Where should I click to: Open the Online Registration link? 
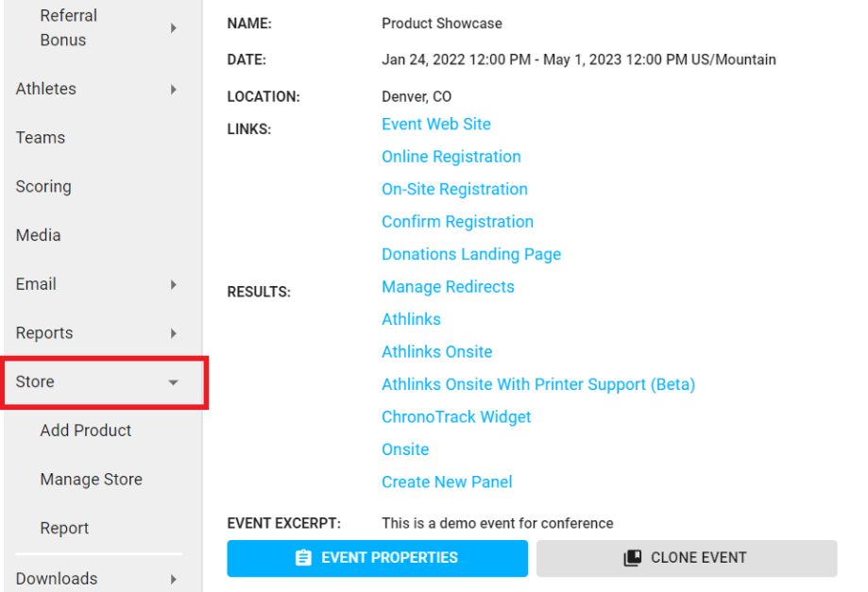coord(451,157)
